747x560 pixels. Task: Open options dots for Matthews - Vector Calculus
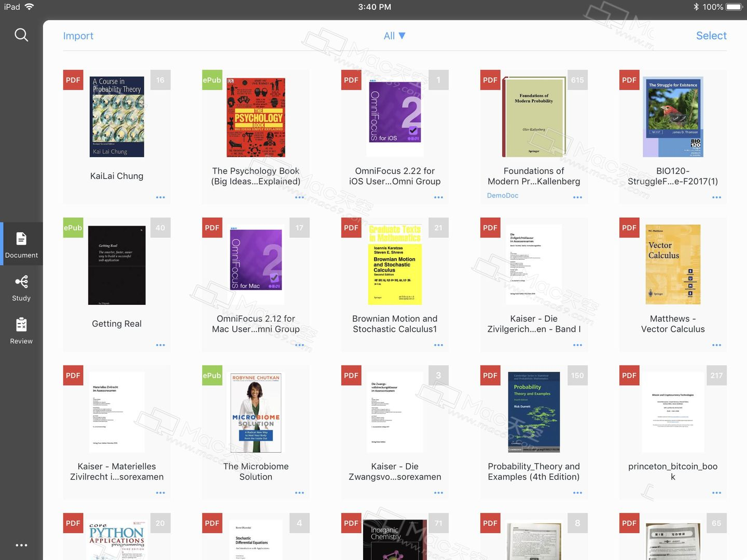[716, 345]
